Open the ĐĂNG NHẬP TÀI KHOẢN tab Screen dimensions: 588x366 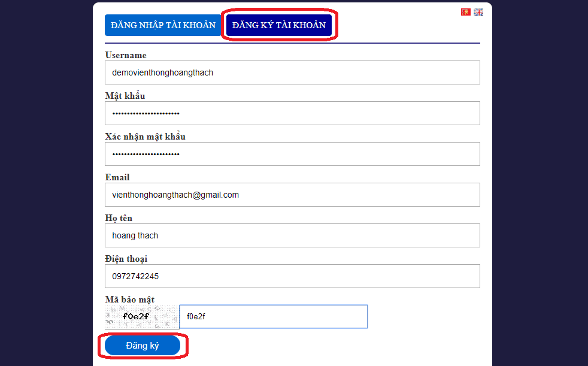[x=163, y=25]
